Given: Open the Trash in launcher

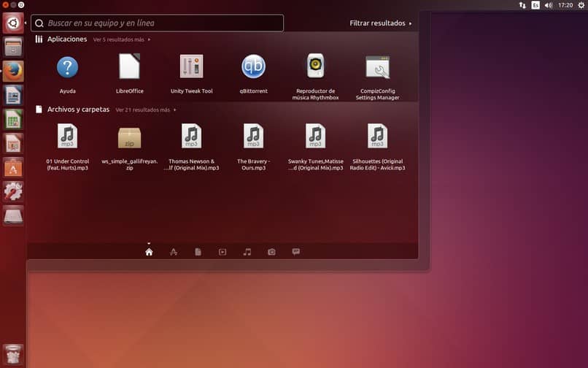Looking at the screenshot, I should (13, 354).
